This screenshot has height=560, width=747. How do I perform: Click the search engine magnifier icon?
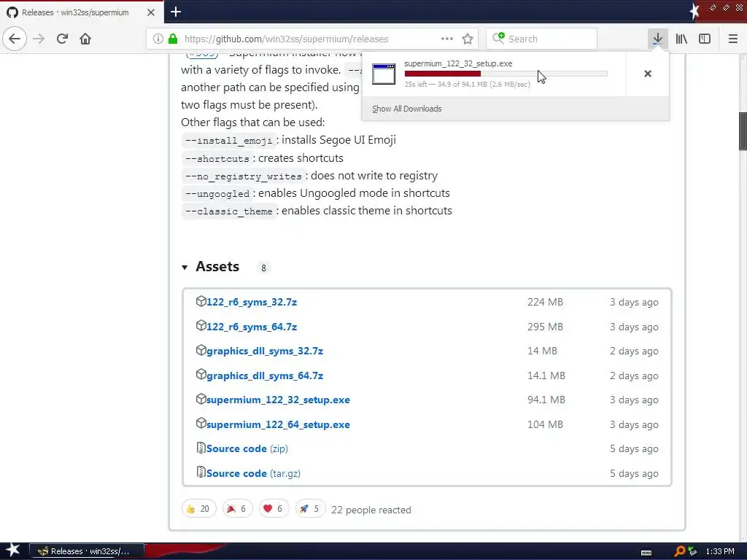point(498,38)
